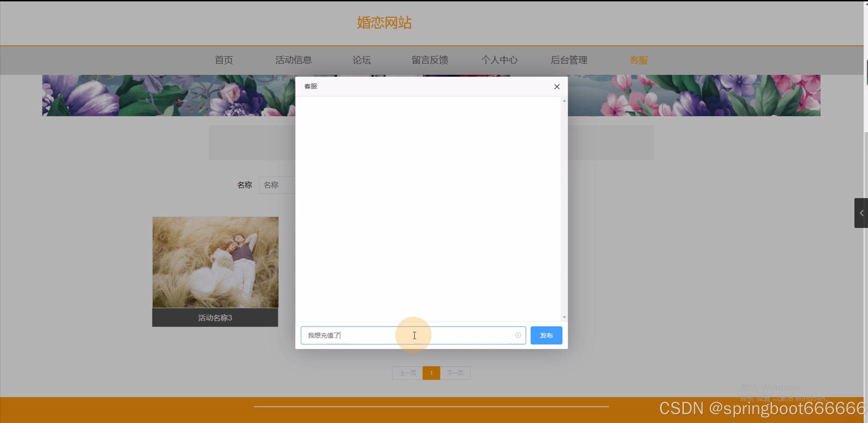Open 留言反馈 page

pos(430,60)
